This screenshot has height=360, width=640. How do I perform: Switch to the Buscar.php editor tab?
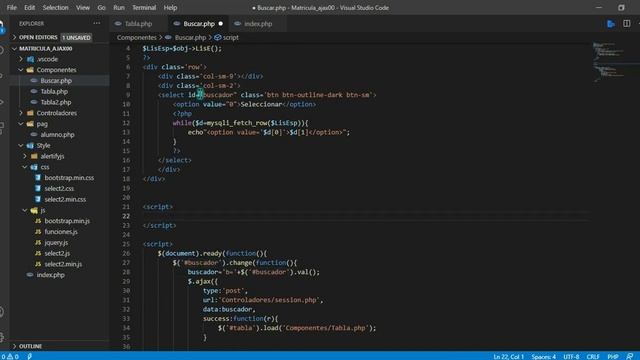pyautogui.click(x=199, y=24)
